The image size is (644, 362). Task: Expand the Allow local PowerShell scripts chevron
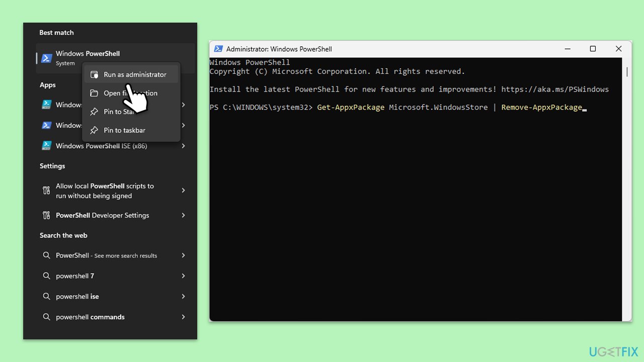click(183, 191)
